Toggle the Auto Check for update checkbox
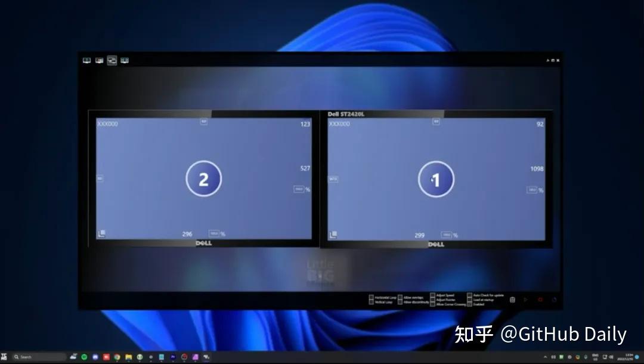 [x=469, y=295]
